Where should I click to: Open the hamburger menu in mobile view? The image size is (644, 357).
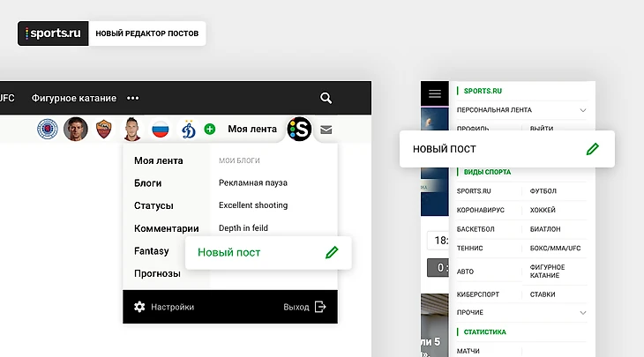tap(434, 93)
